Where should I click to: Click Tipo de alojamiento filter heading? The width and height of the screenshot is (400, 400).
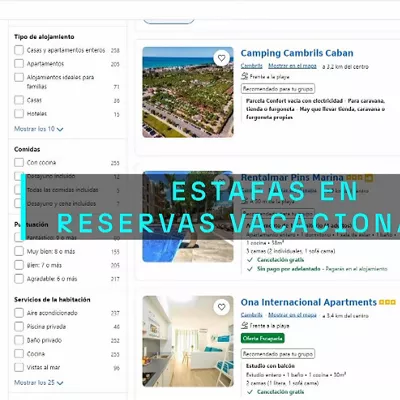coord(44,37)
